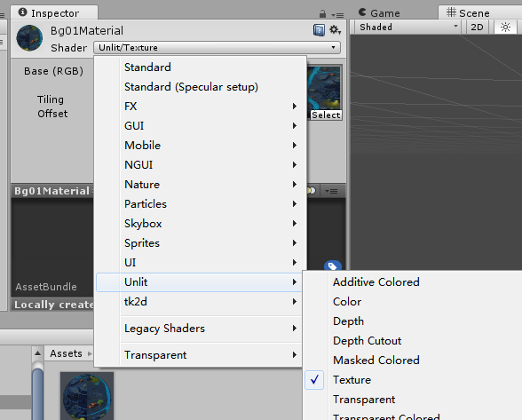Click the asset label tag icon
The width and height of the screenshot is (522, 420).
(333, 266)
